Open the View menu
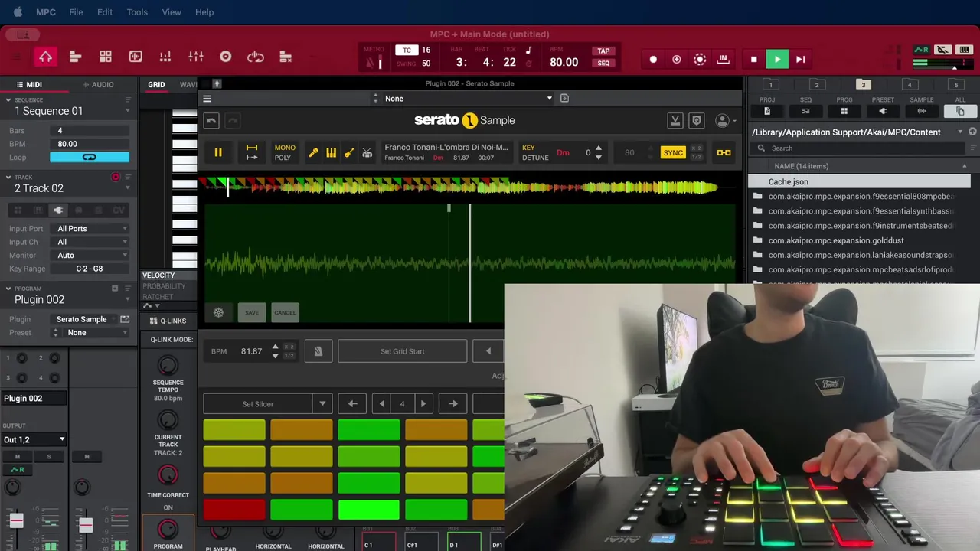 [x=171, y=12]
